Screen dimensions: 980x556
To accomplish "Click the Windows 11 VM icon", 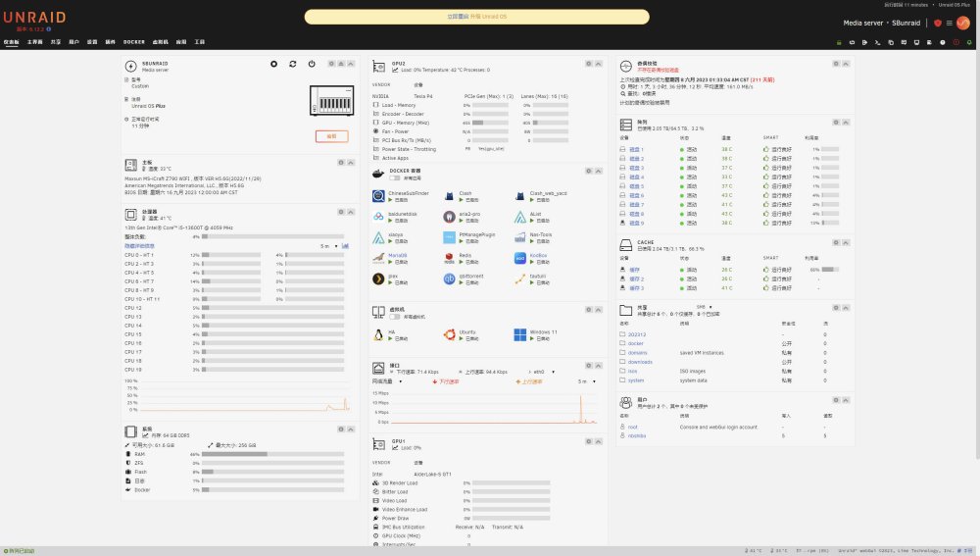I will pos(520,335).
